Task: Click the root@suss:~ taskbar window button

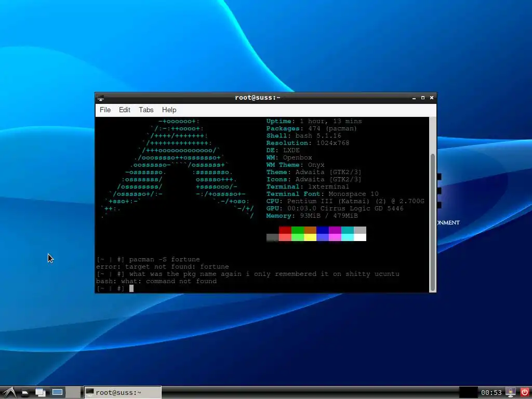Action: tap(123, 393)
